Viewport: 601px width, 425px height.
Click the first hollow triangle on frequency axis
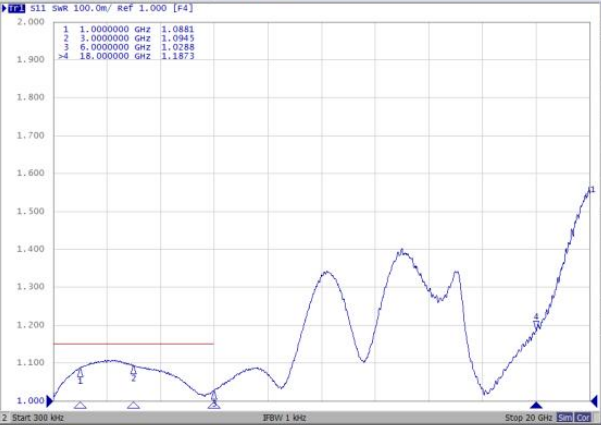coord(80,405)
